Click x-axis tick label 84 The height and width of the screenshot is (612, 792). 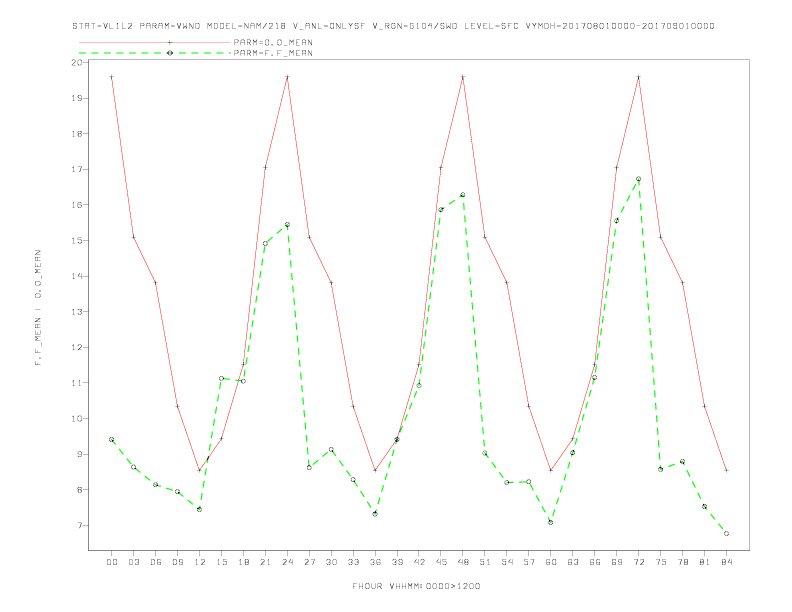[726, 562]
